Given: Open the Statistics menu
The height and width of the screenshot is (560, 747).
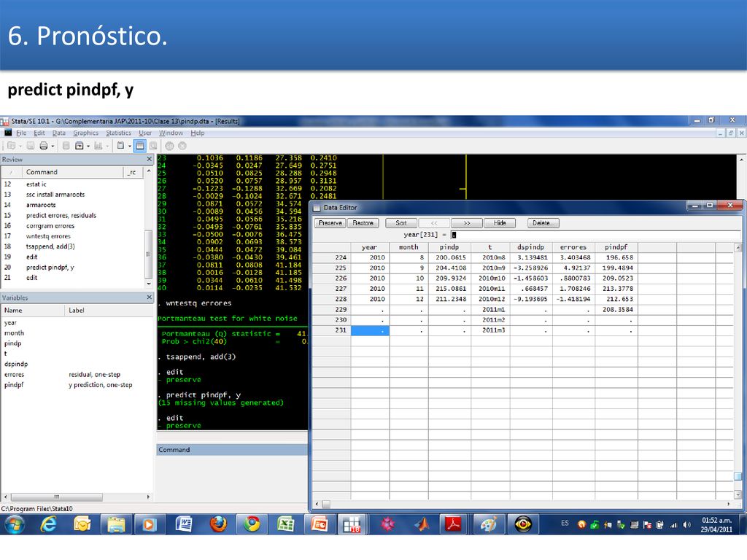Looking at the screenshot, I should [x=118, y=133].
